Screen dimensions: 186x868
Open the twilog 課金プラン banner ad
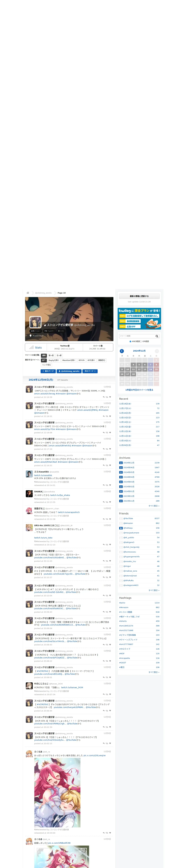tap(139, 318)
